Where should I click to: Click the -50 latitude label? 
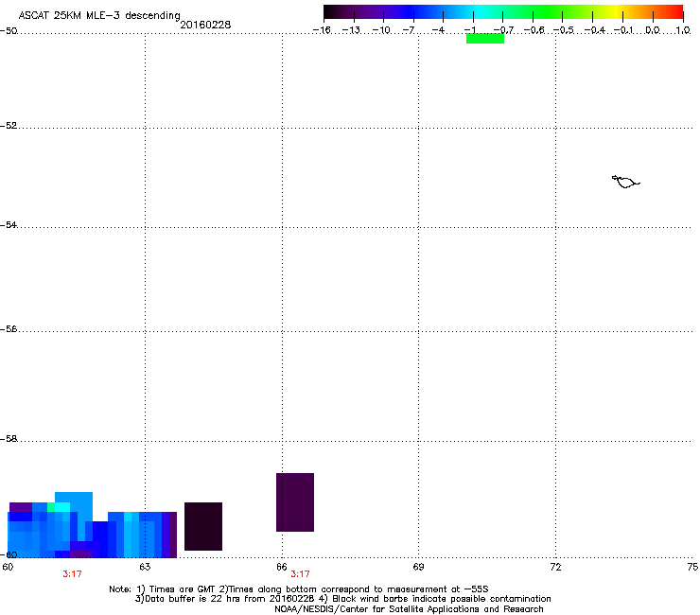[x=9, y=31]
